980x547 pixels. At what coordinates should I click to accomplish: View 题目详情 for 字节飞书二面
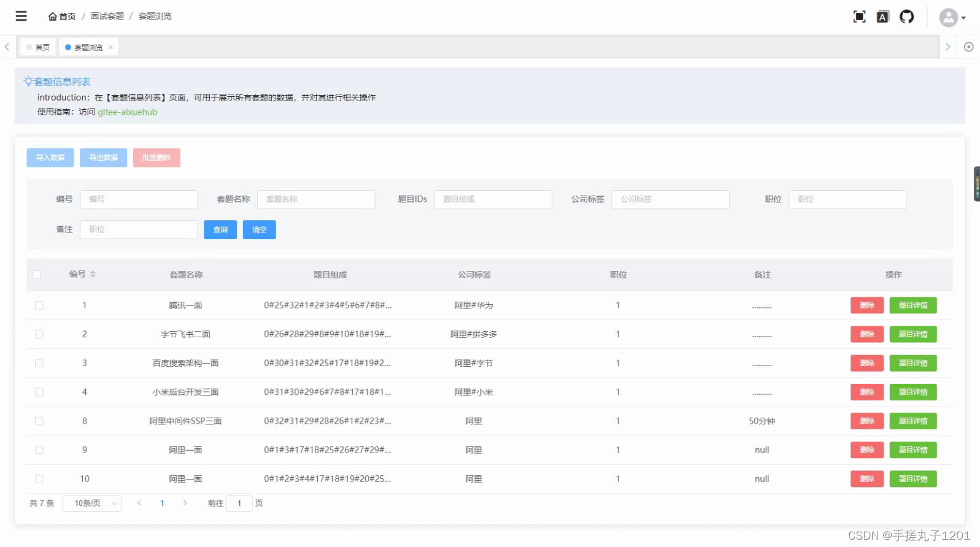click(913, 334)
